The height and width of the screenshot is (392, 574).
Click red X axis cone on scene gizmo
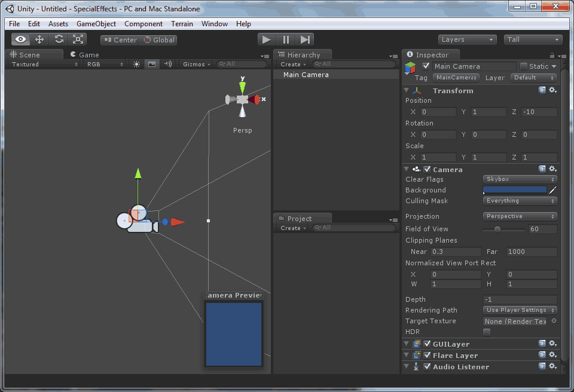point(254,99)
